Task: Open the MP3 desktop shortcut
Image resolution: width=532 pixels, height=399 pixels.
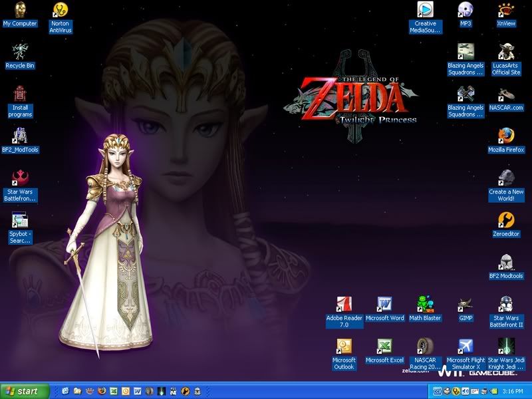Action: pos(465,15)
